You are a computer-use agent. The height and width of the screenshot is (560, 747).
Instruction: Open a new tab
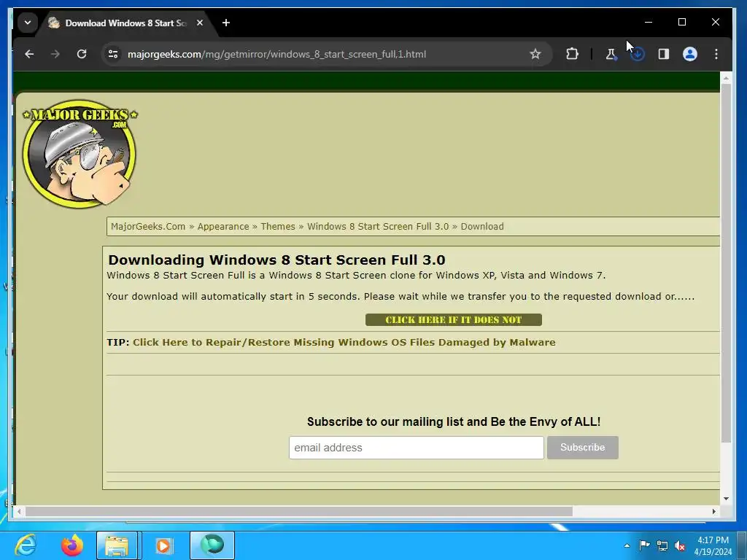tap(226, 23)
